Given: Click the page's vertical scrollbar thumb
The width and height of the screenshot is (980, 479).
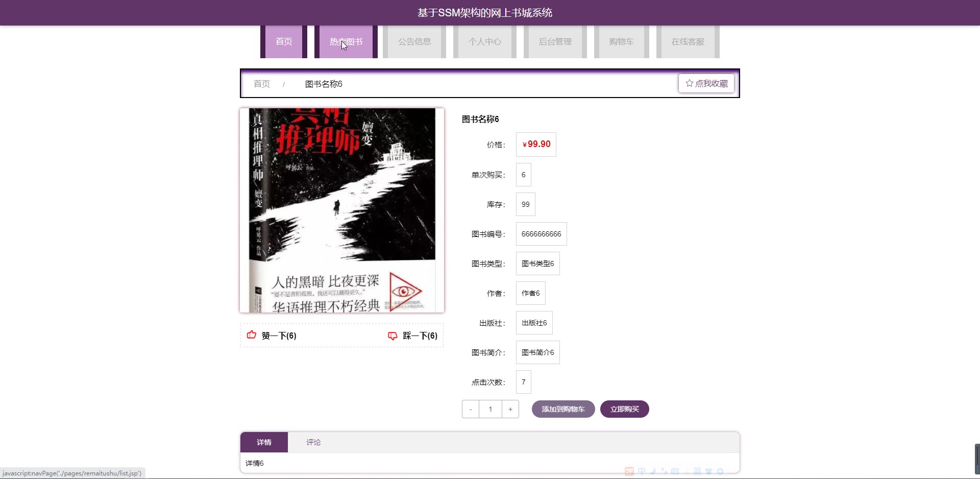Looking at the screenshot, I should click(977, 459).
